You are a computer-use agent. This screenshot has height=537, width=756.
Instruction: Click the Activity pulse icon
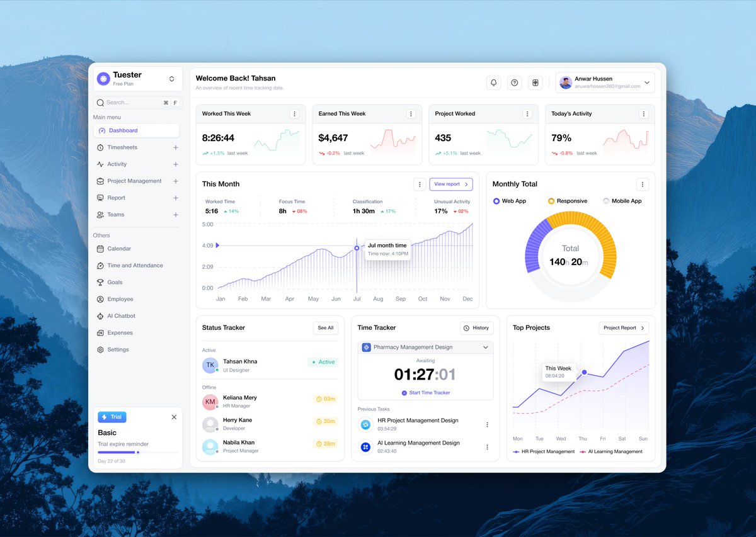coord(101,164)
